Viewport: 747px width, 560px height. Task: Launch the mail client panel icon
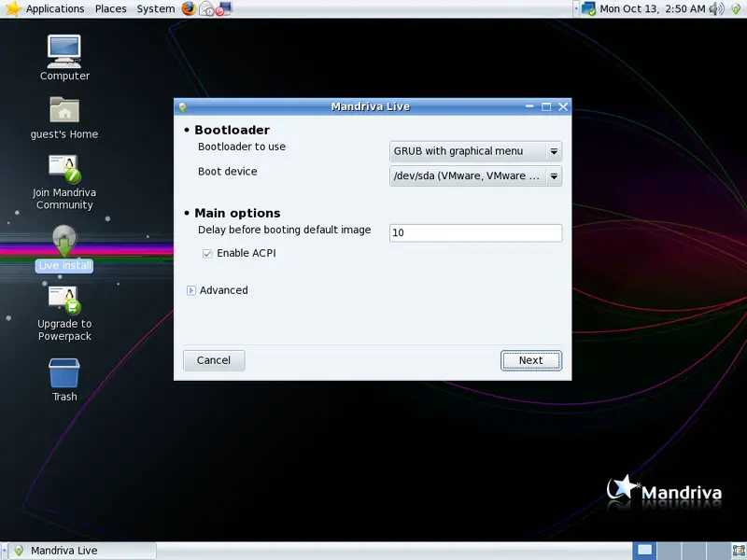206,8
